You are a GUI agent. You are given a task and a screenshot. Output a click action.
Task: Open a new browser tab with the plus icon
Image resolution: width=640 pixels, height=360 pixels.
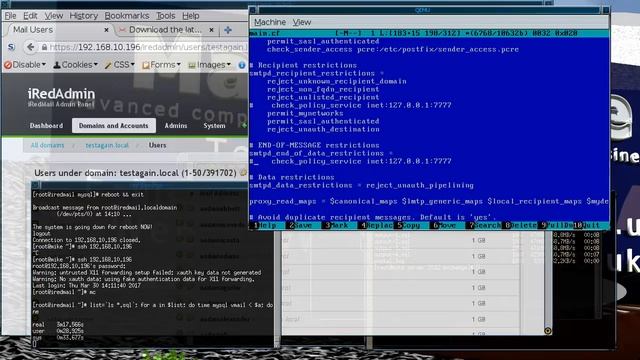[x=228, y=30]
